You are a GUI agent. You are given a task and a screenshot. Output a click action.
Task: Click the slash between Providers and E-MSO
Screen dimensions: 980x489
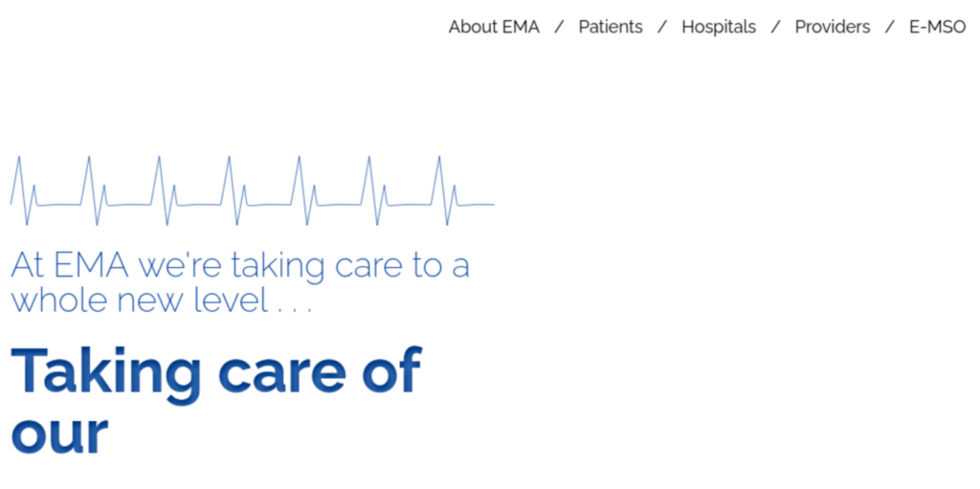pos(890,27)
